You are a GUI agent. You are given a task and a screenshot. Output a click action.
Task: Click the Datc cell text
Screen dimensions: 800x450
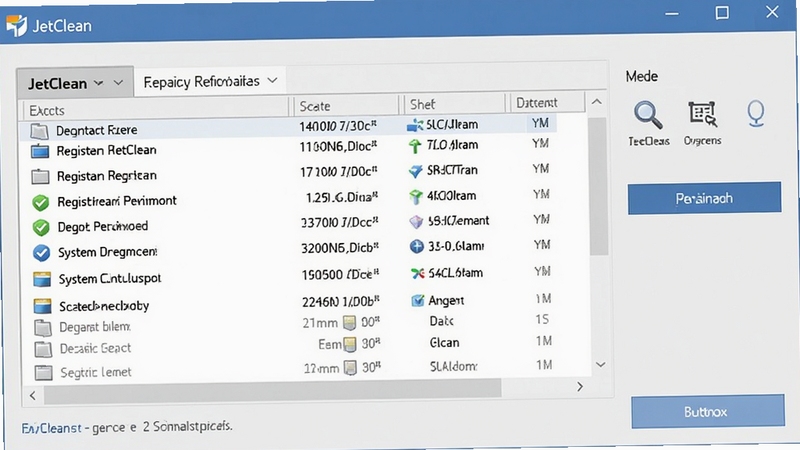click(441, 321)
